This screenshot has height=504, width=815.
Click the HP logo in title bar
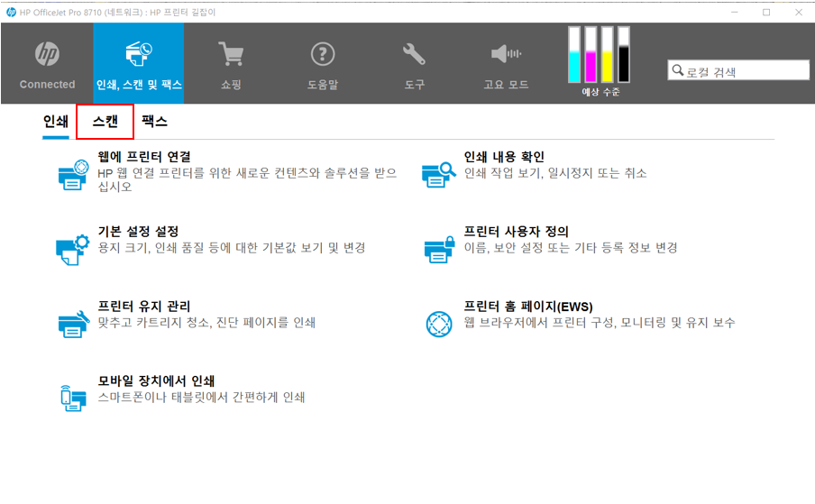(11, 12)
